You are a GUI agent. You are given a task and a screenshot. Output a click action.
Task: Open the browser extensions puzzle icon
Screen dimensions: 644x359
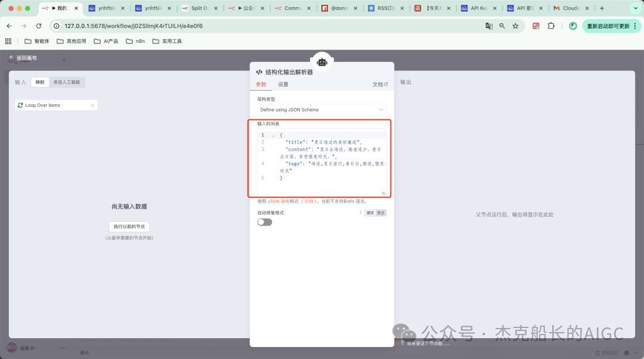tap(551, 26)
